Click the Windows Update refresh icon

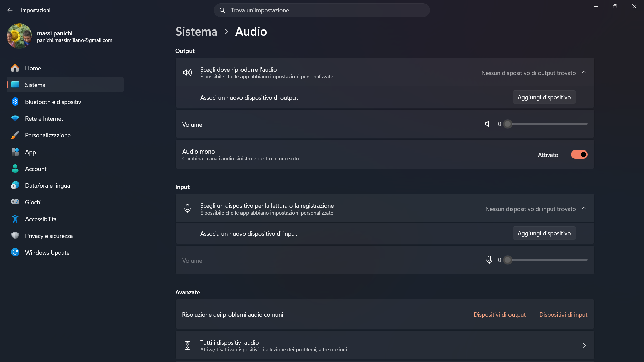click(15, 252)
